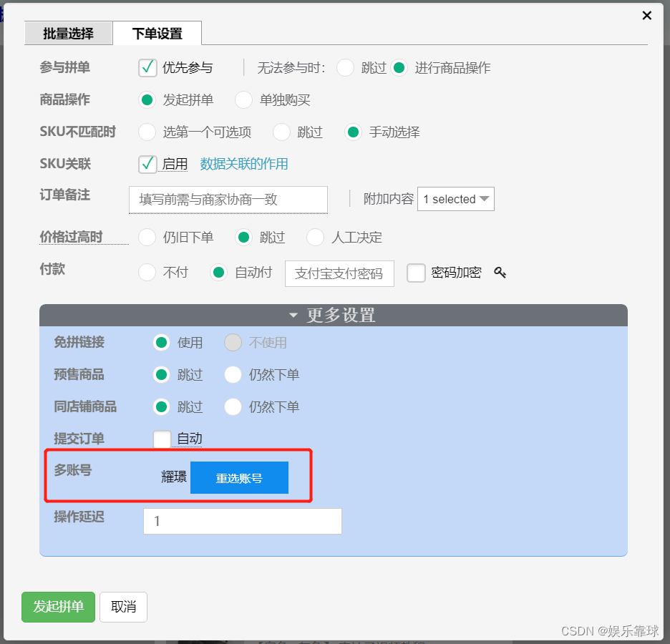670x644 pixels.
Task: Click the key icon beside 密码加密
Action: (500, 273)
